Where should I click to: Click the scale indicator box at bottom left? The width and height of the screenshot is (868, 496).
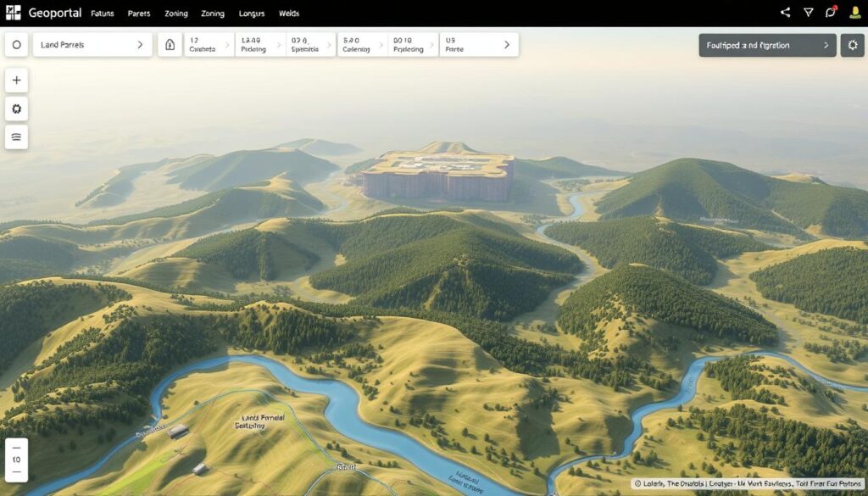click(x=16, y=460)
